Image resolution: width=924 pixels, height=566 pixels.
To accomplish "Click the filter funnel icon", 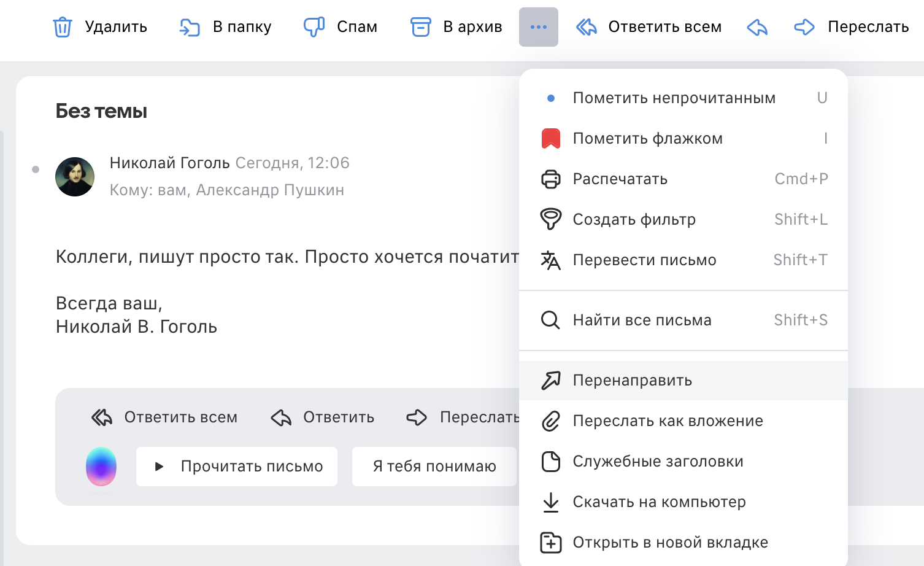I will tap(551, 219).
